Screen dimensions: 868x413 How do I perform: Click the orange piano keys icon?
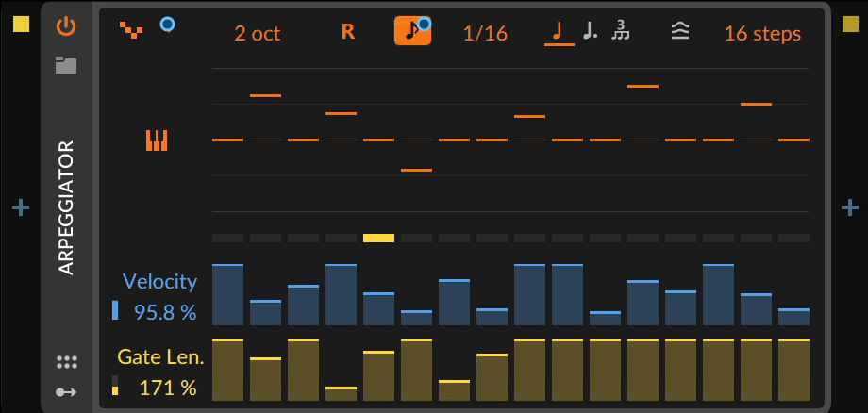click(x=157, y=140)
